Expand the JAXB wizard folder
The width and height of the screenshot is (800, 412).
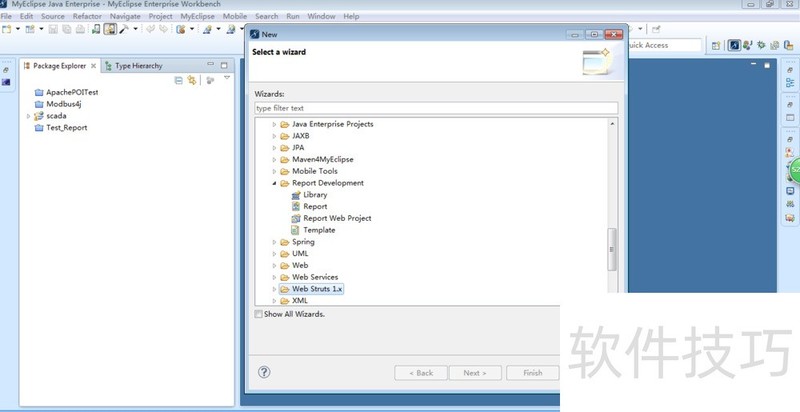pos(274,136)
